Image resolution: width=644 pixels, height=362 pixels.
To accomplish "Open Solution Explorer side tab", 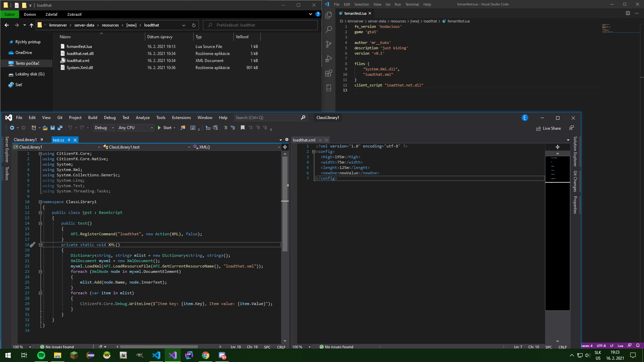I will coord(575,152).
